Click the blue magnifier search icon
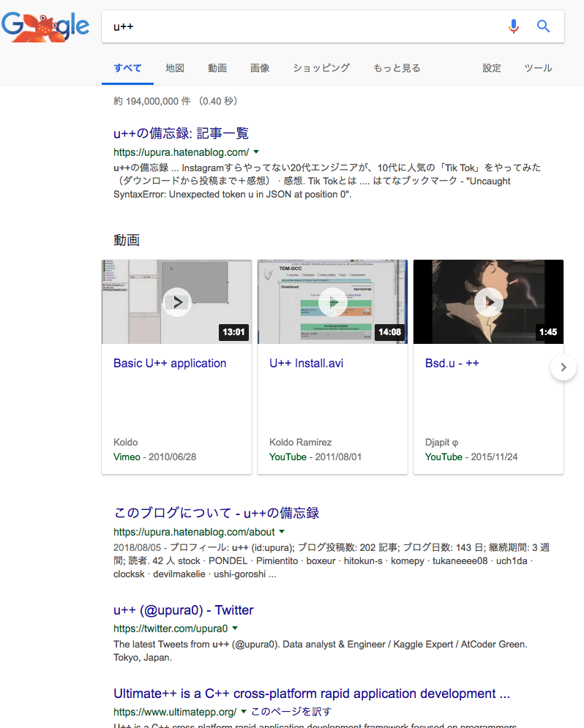Image resolution: width=584 pixels, height=728 pixels. (x=543, y=26)
